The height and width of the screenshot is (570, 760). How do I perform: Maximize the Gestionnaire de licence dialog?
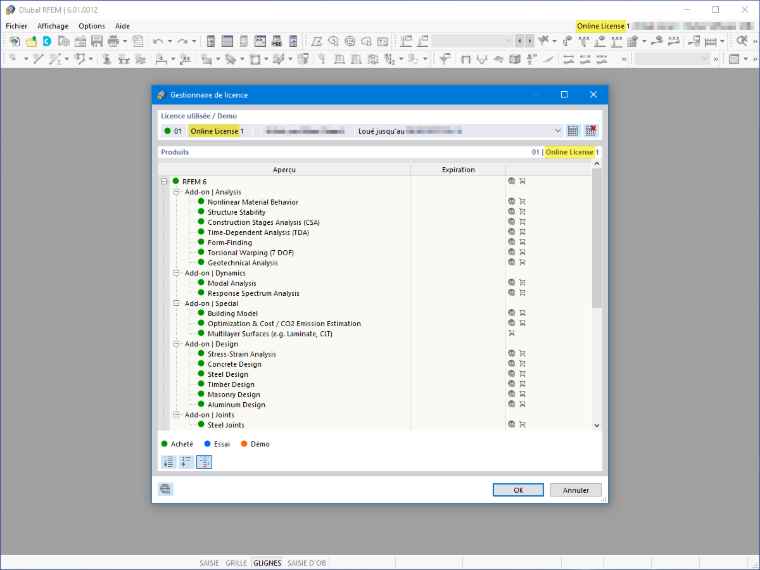coord(564,95)
